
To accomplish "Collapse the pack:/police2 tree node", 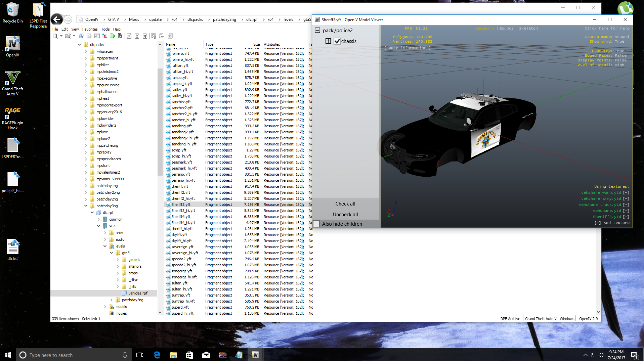I will click(x=317, y=31).
